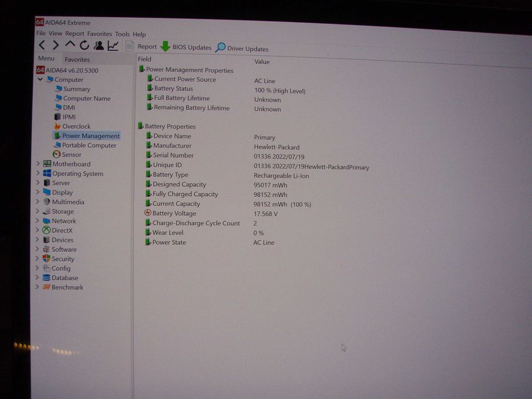
Task: Go up one level with Up arrow
Action: point(70,44)
